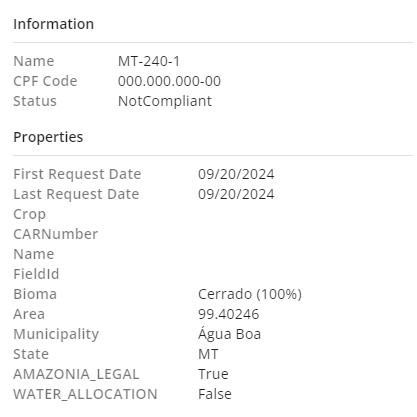Click the WATER_ALLOCATION False value
This screenshot has height=417, width=417.
click(215, 394)
